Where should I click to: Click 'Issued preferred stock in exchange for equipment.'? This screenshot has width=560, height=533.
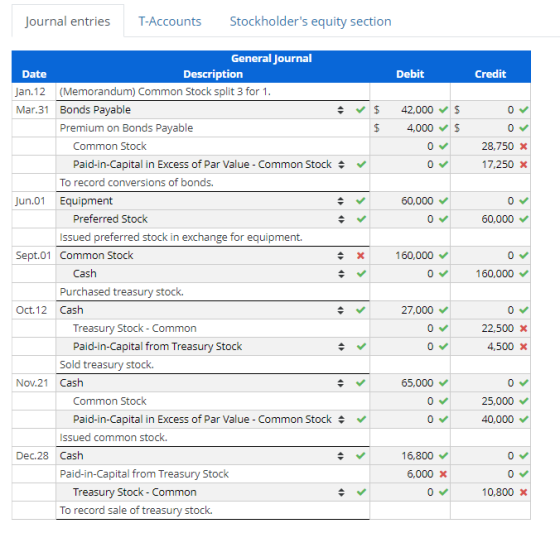click(181, 237)
